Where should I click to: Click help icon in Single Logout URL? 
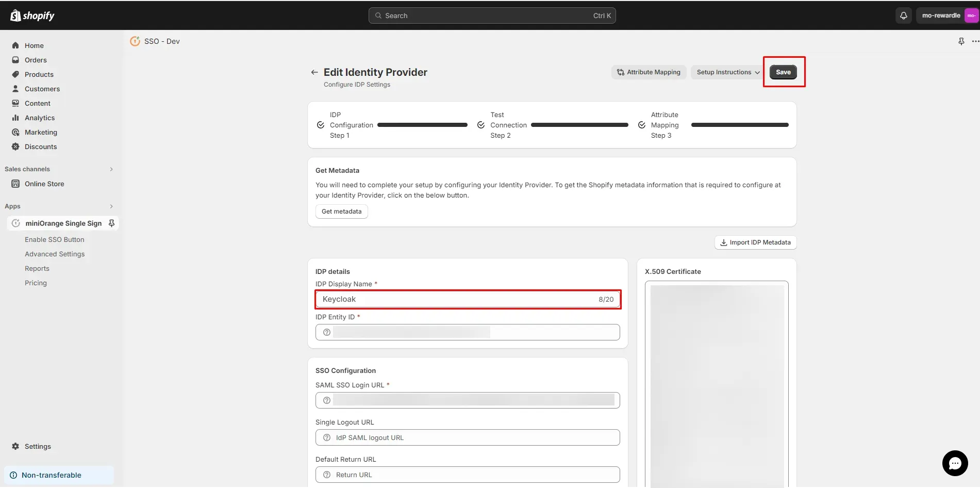point(327,437)
